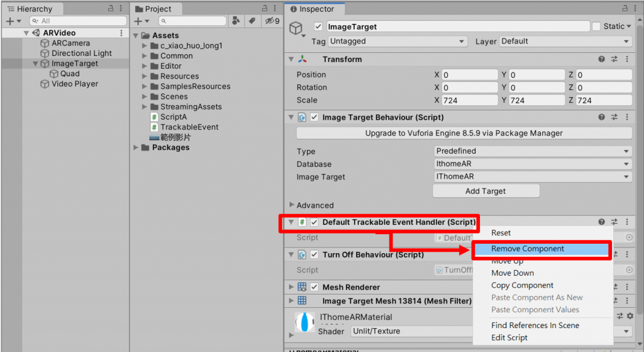The image size is (644, 352).
Task: Expand the Mesh Renderer component
Action: pos(291,287)
